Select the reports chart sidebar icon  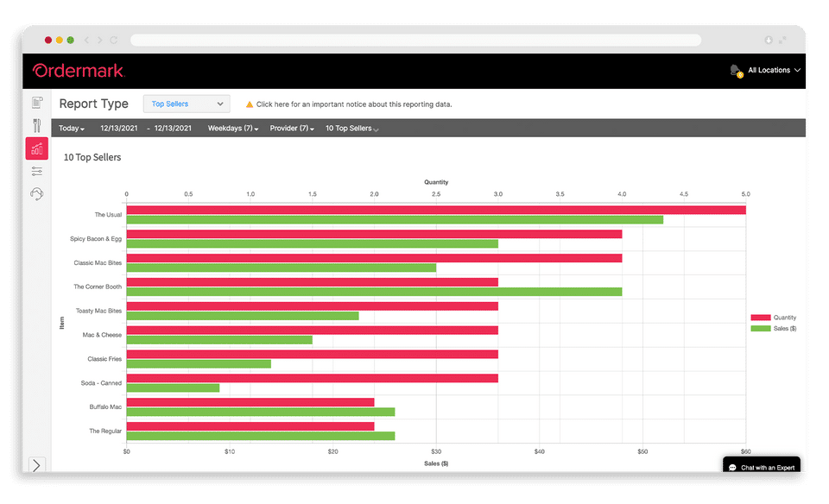pos(37,148)
